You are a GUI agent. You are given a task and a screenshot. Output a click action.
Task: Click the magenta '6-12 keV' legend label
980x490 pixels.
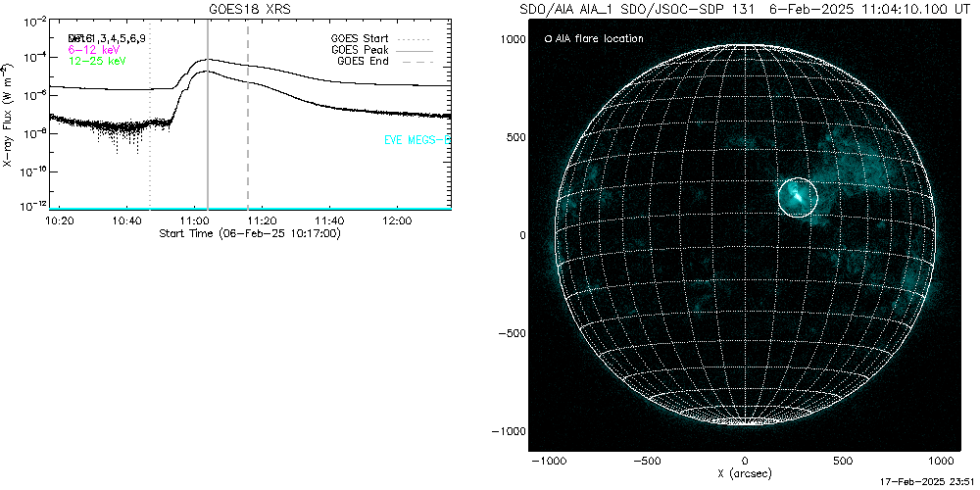click(x=93, y=49)
